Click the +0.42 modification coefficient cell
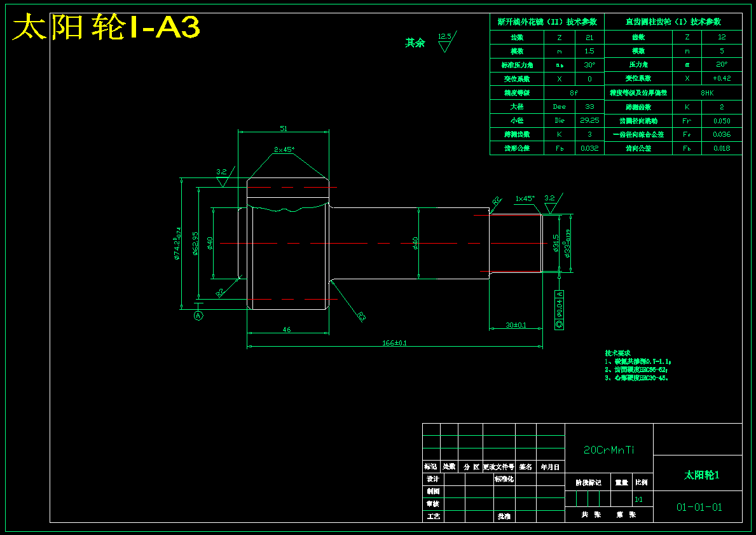Image resolution: width=756 pixels, height=535 pixels. (722, 79)
